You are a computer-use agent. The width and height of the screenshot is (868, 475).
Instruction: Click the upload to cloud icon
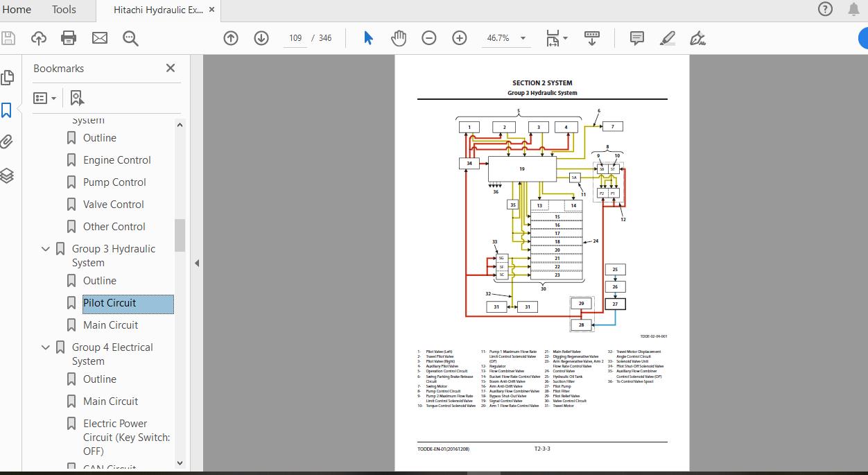39,38
